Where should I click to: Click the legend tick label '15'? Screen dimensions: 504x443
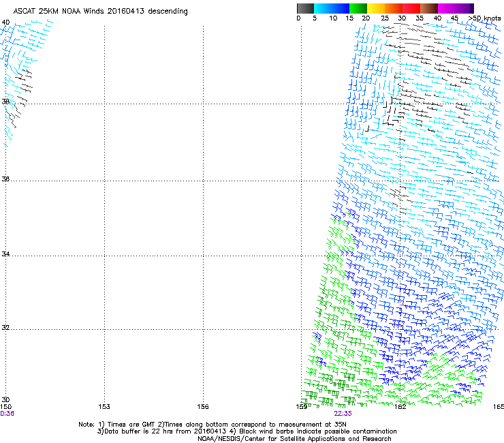[x=349, y=18]
